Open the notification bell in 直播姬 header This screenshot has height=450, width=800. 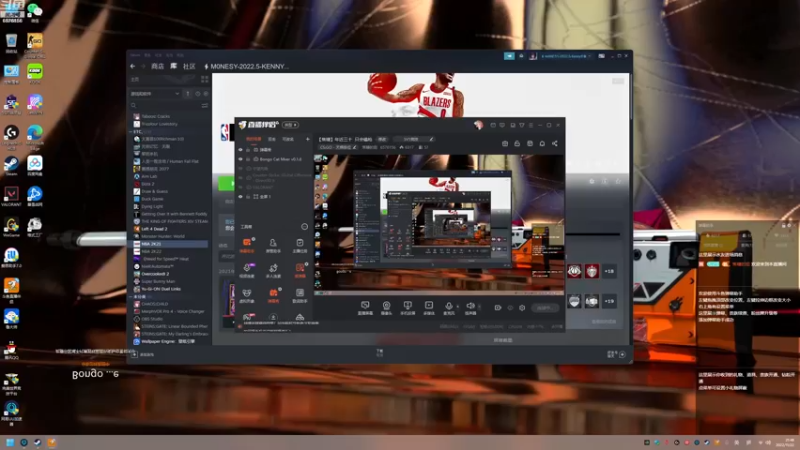click(x=542, y=143)
